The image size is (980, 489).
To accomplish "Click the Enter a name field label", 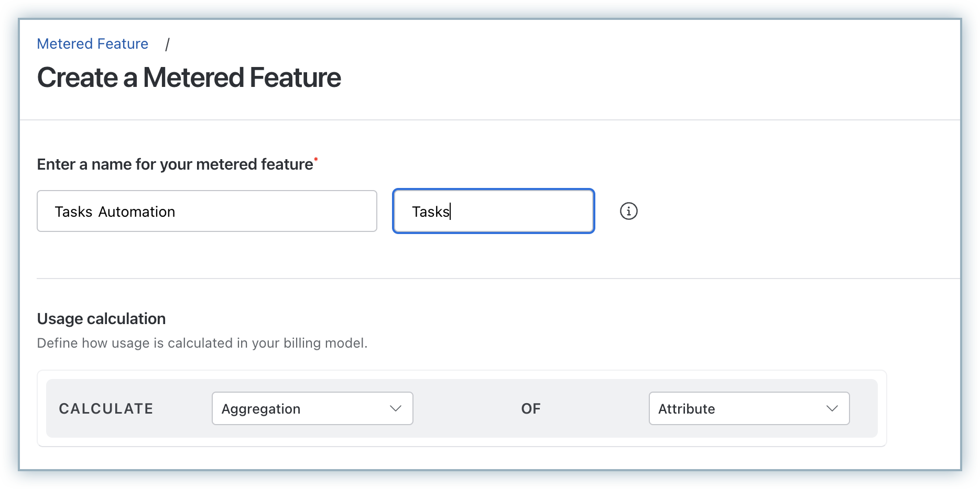I will 175,164.
